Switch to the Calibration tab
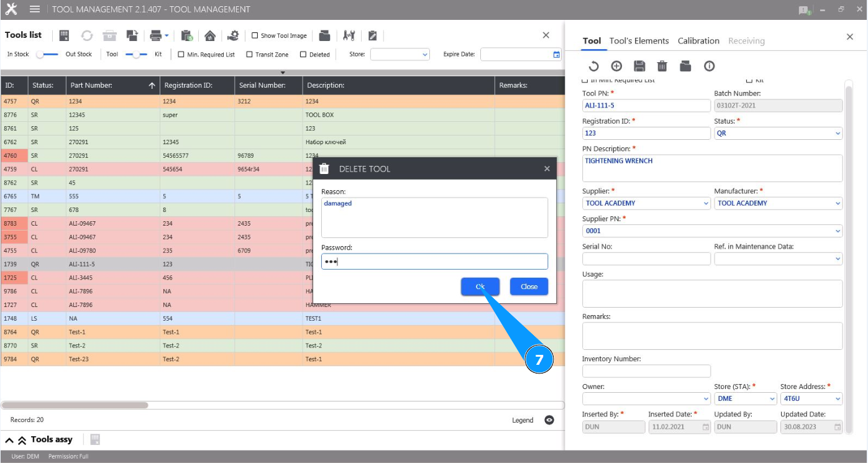Screen dimensions: 868x463 pos(698,41)
